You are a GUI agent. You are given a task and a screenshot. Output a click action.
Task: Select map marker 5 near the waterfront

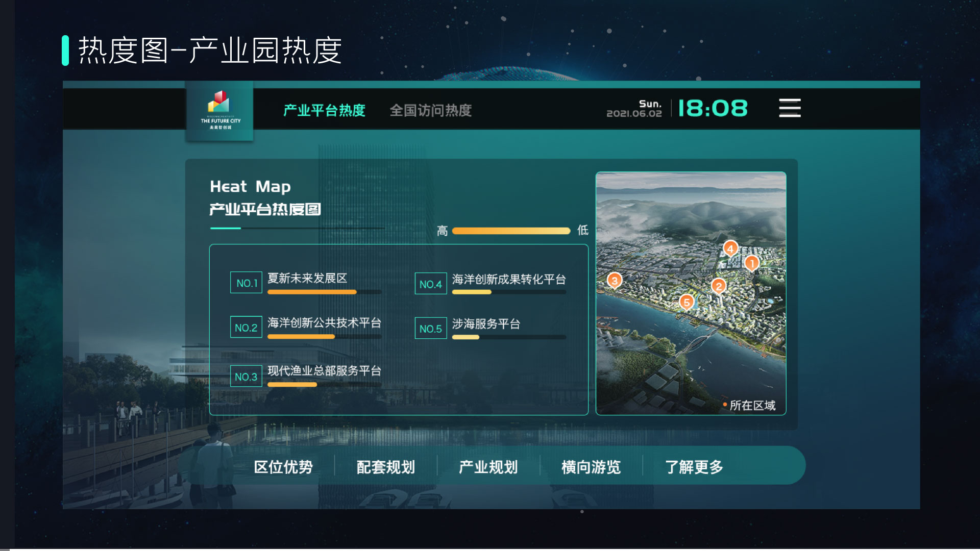(x=687, y=303)
